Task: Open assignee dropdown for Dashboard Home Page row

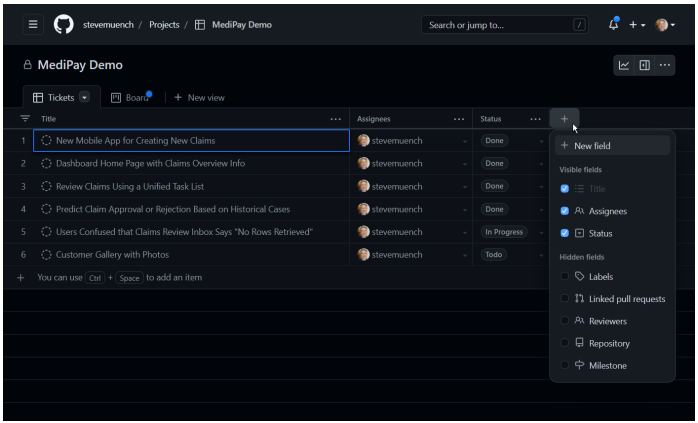Action: coord(464,164)
